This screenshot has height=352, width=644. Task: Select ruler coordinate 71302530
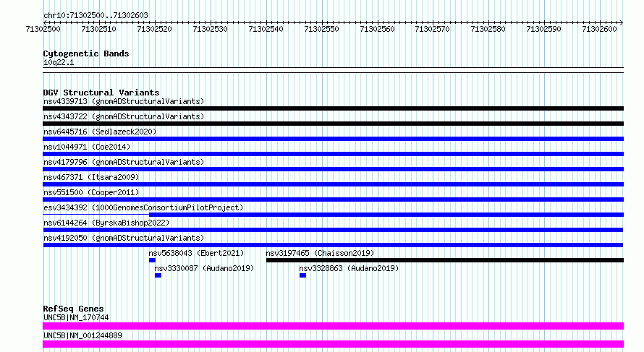point(210,29)
